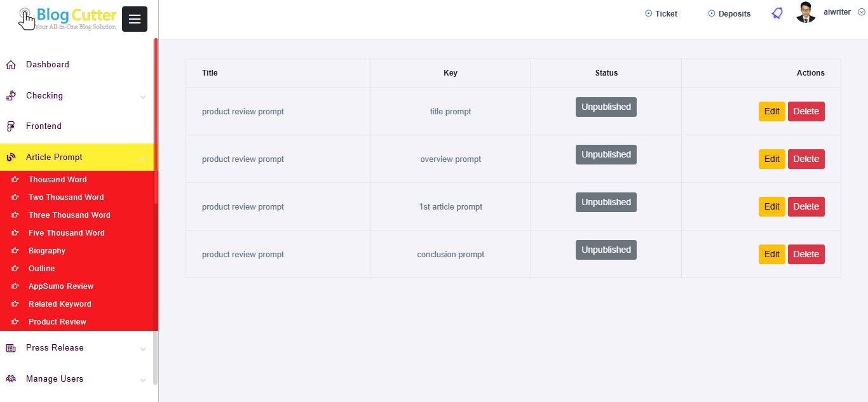
Task: Click the Dashboard home icon
Action: tap(11, 65)
